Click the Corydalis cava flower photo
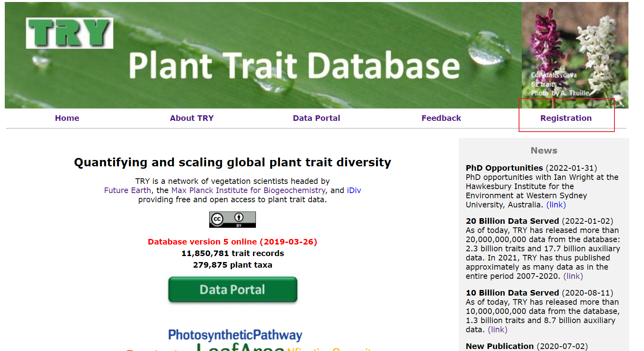The image size is (644, 351). 575,55
